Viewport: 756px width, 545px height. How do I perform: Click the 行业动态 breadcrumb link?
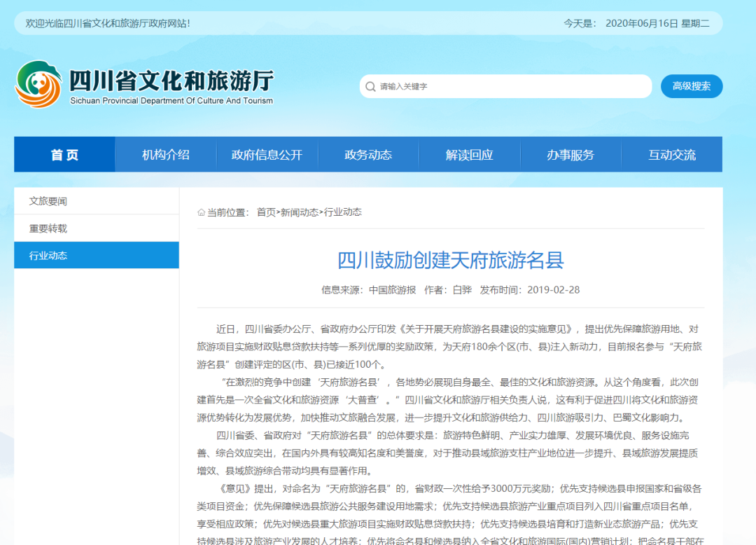click(342, 212)
